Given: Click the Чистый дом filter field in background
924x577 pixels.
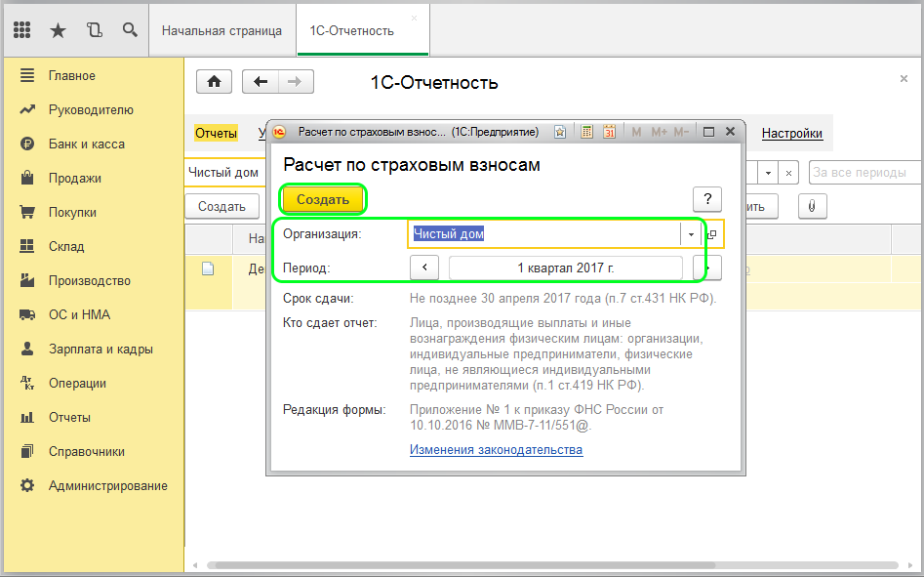Looking at the screenshot, I should pos(224,172).
